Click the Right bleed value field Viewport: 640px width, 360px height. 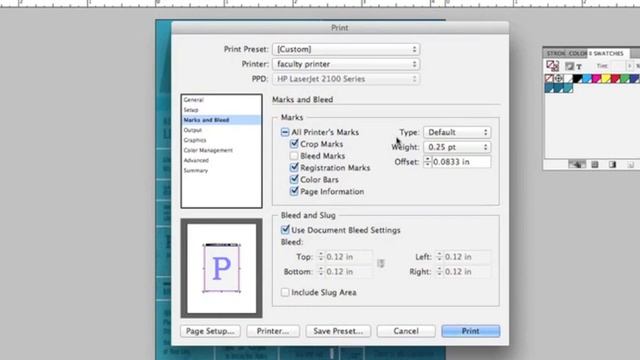467,271
